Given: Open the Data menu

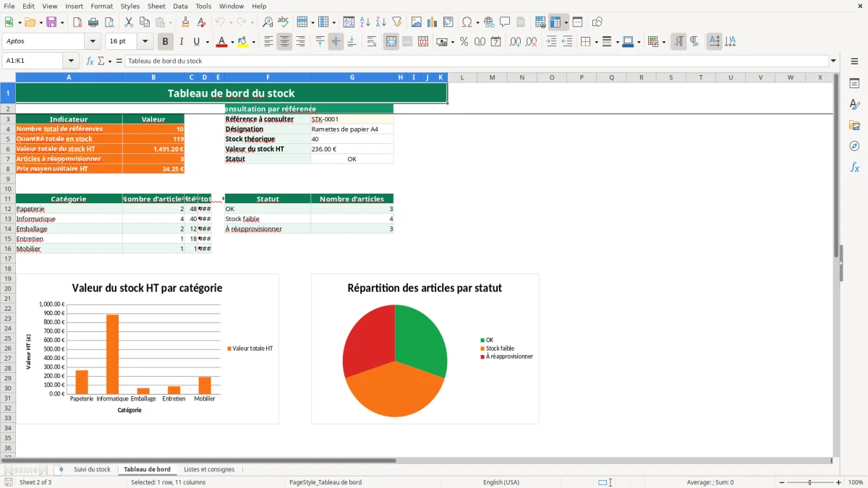Looking at the screenshot, I should (180, 6).
